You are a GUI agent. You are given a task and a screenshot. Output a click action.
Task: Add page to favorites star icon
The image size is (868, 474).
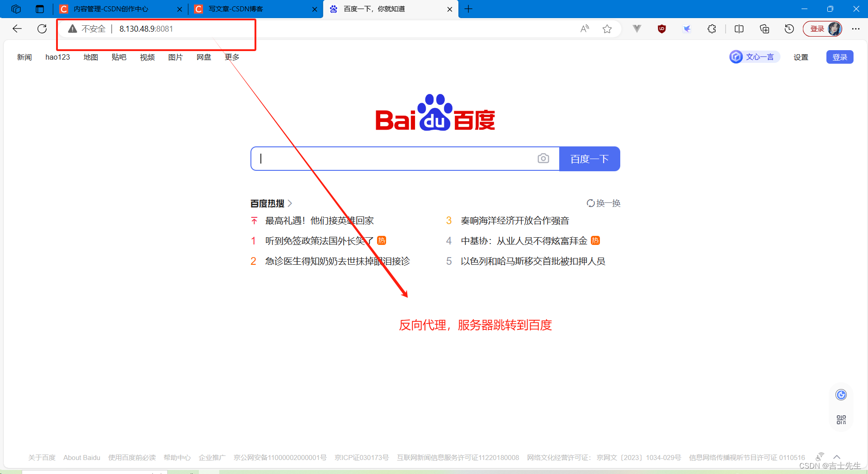(607, 29)
